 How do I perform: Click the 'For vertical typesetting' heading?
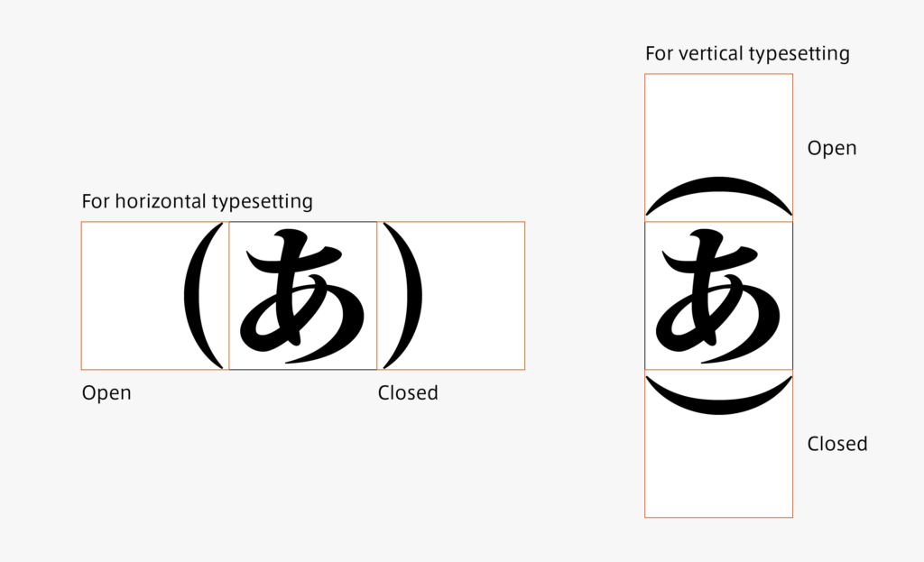point(747,53)
